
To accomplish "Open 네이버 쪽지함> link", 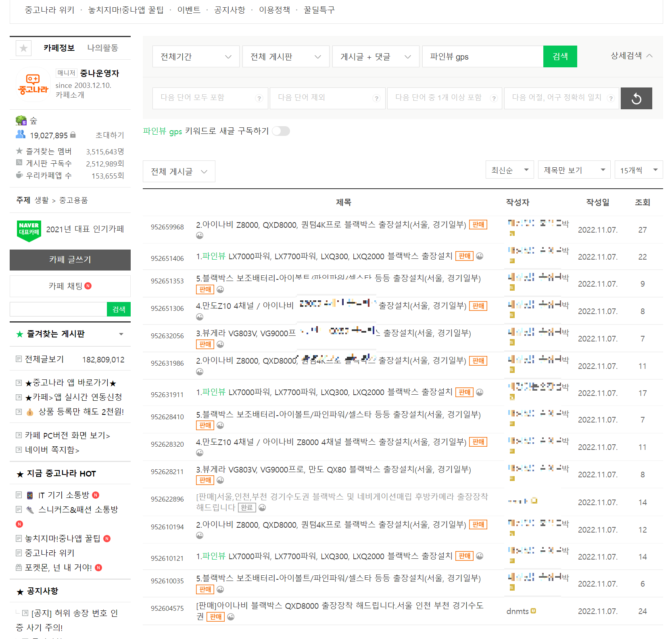I will 52,450.
